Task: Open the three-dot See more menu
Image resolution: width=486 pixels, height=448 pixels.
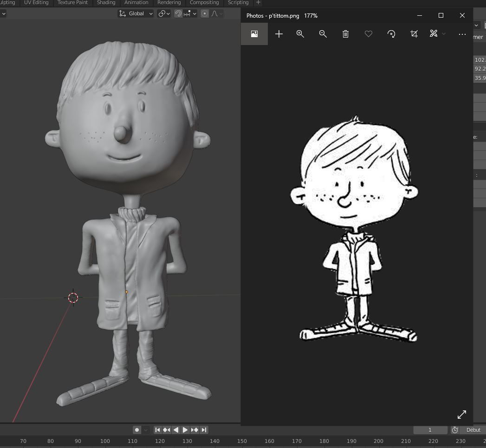Action: pyautogui.click(x=462, y=34)
